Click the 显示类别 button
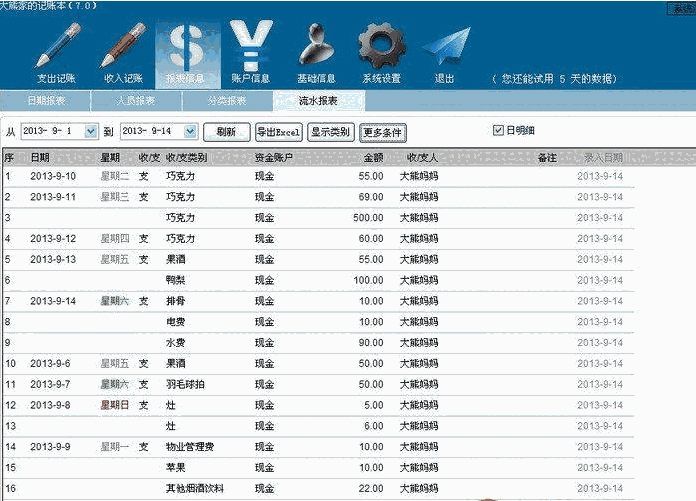696x501 pixels. point(331,132)
